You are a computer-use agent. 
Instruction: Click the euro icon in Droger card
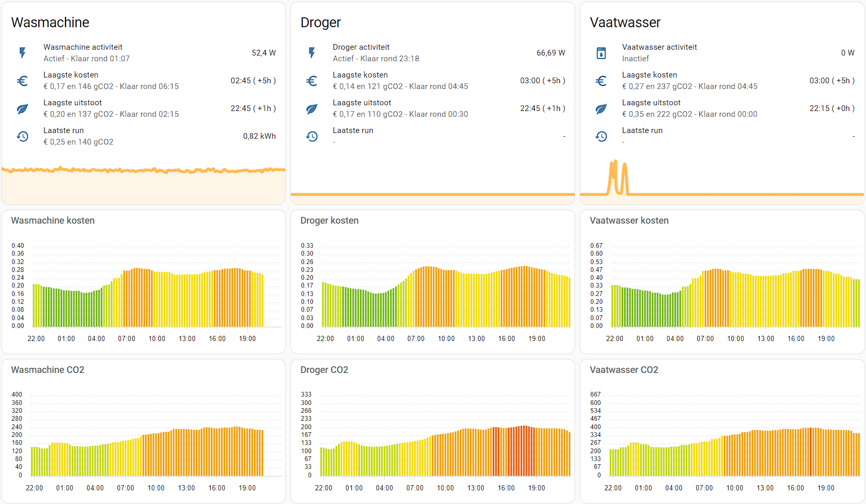312,81
